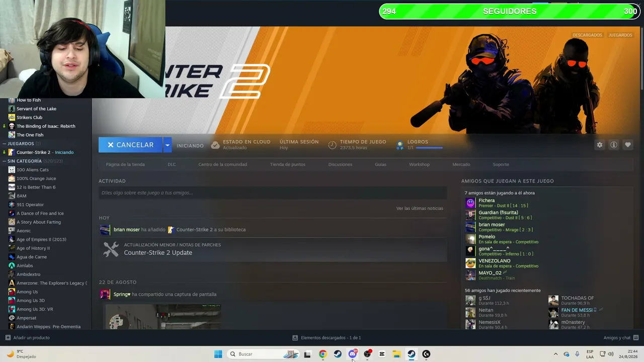Image resolution: width=644 pixels, height=362 pixels.
Task: Open Centro de la comunidad tab
Action: (x=222, y=164)
